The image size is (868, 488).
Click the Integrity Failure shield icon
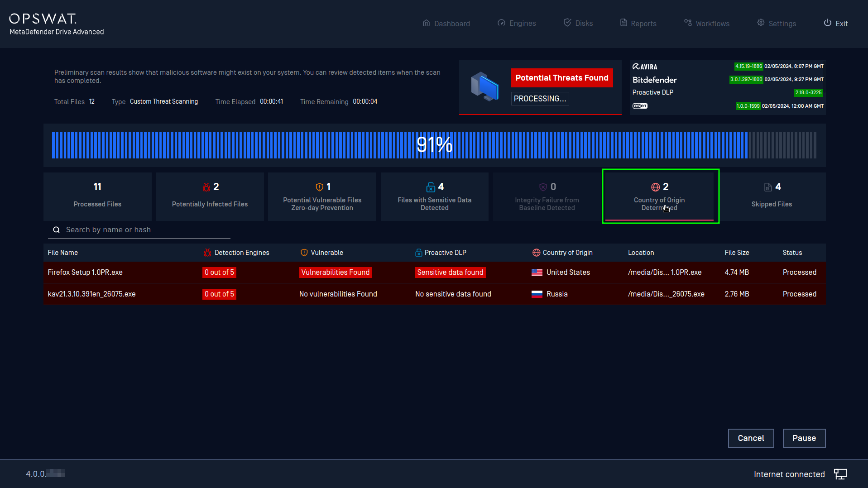[x=543, y=187]
